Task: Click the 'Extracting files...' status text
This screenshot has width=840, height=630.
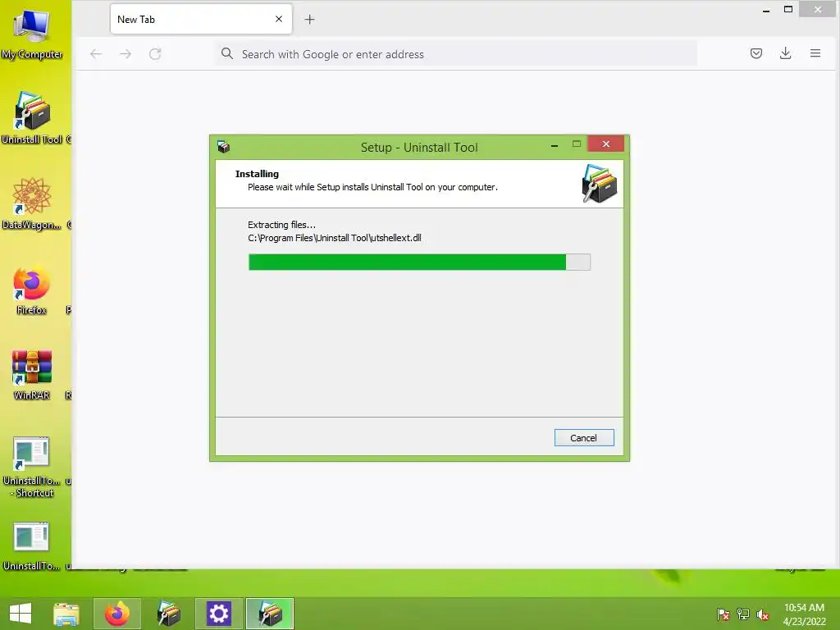Action: (x=281, y=225)
